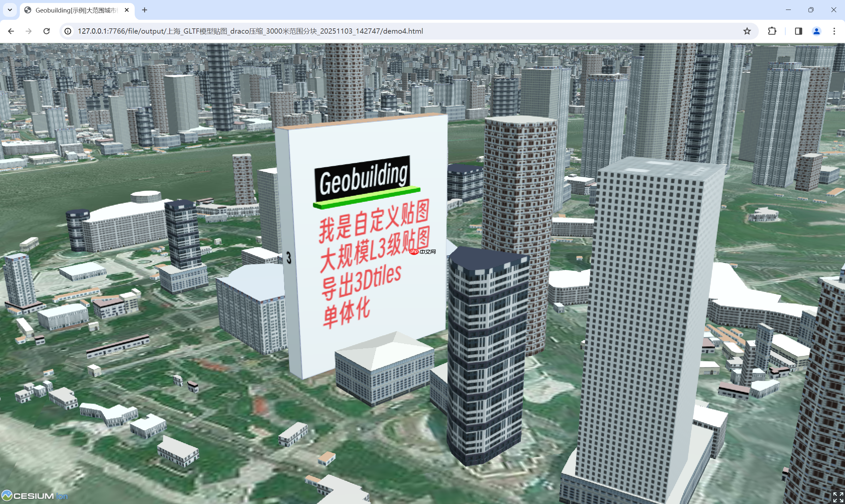Open the browser extensions puzzle icon
Image resolution: width=845 pixels, height=504 pixels.
coord(772,31)
